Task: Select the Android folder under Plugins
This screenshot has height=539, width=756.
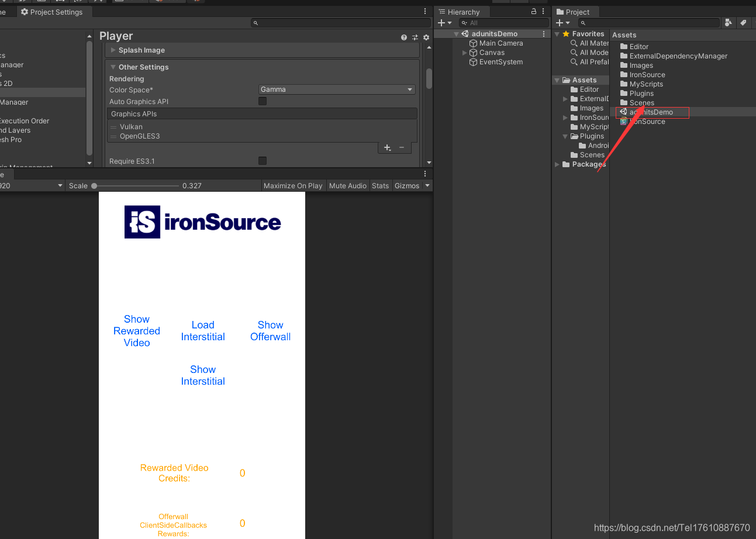Action: click(594, 146)
